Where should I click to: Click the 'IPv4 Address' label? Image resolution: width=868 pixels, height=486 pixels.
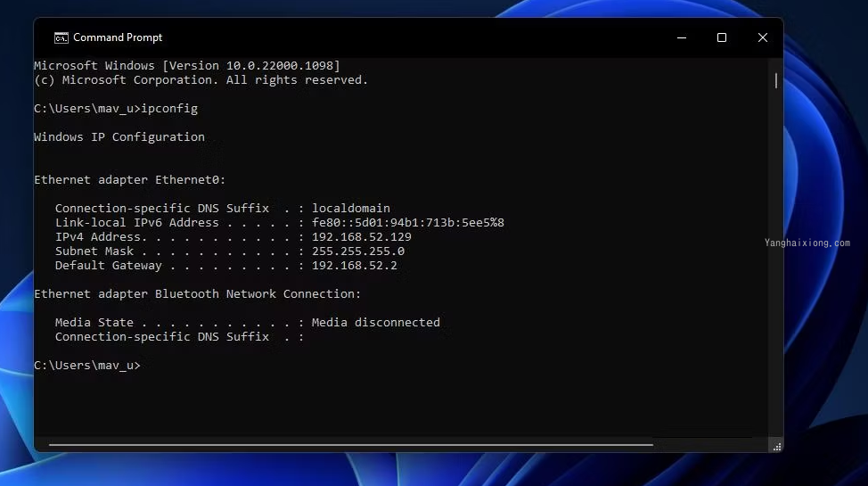pos(97,237)
